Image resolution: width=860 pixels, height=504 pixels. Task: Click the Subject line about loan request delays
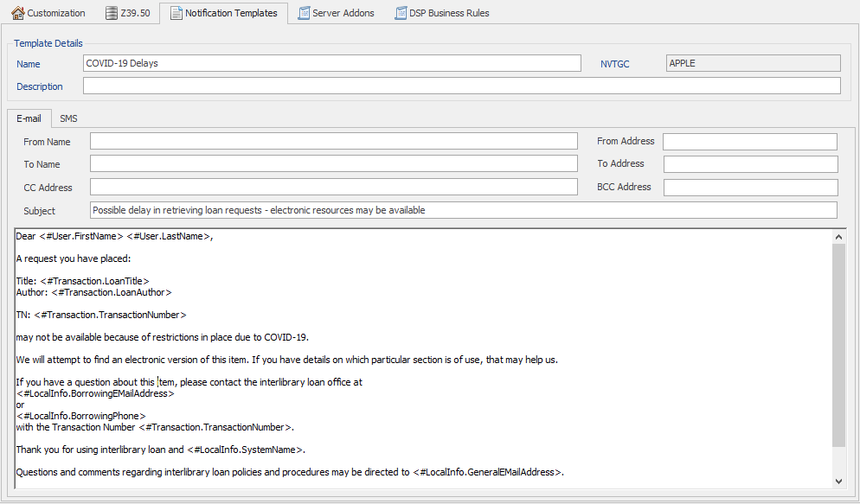(x=464, y=209)
